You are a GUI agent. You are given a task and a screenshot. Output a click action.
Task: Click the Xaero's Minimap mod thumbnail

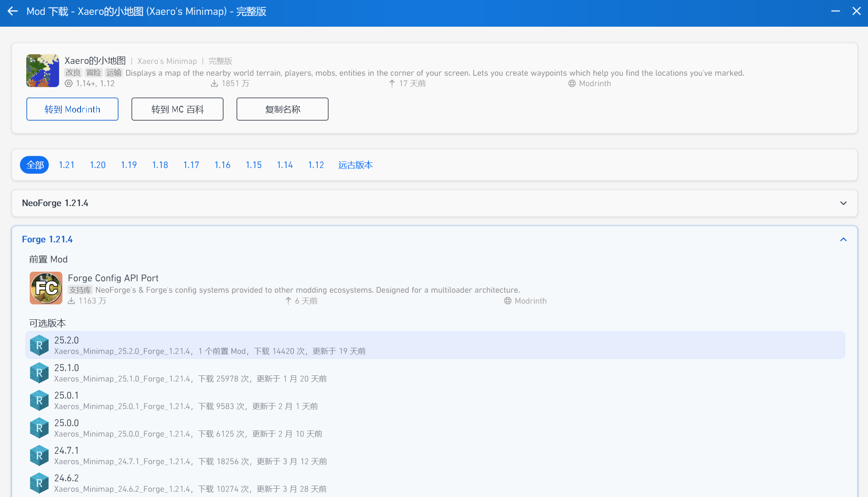(x=42, y=70)
